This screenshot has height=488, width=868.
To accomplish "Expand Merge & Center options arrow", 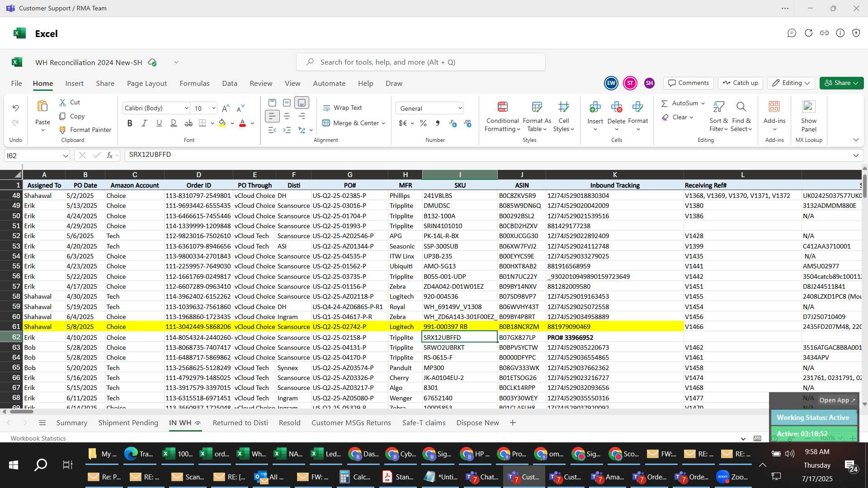I will tap(383, 123).
